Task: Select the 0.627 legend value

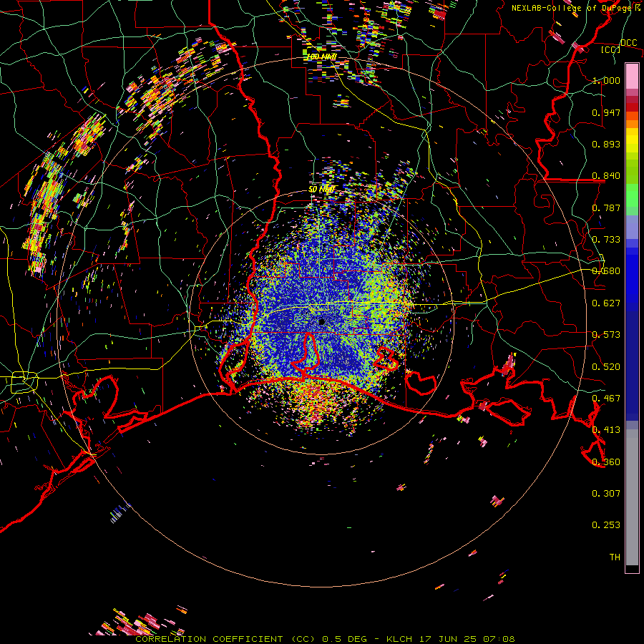Action: [x=606, y=303]
